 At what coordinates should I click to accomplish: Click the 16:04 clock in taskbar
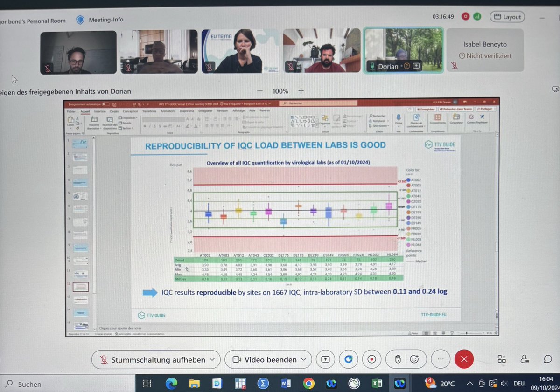coord(547,380)
